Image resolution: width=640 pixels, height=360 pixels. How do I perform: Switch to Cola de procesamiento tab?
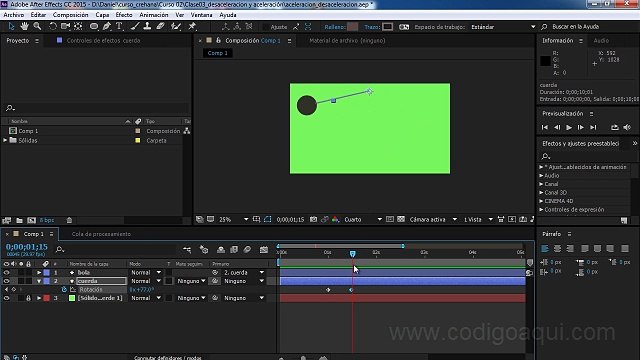101,234
